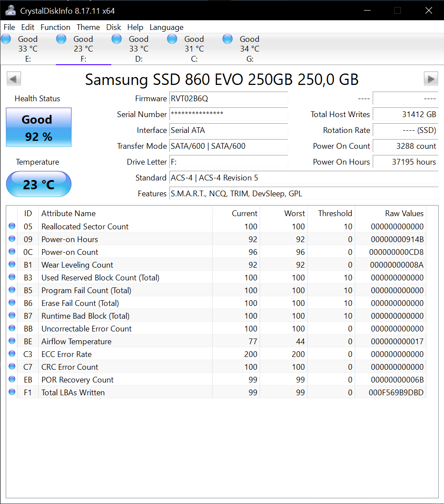This screenshot has width=444, height=504.
Task: Click status dot for ECC Error Rate
Action: (12, 353)
